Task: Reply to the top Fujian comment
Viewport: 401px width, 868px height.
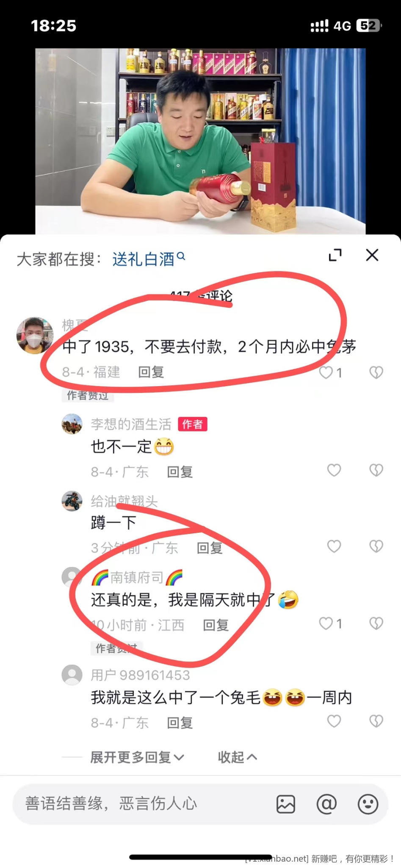Action: click(x=151, y=372)
